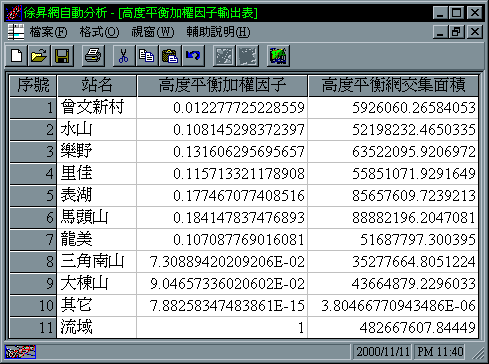
Task: Open the 輔助說明(H) menu
Action: pyautogui.click(x=218, y=32)
